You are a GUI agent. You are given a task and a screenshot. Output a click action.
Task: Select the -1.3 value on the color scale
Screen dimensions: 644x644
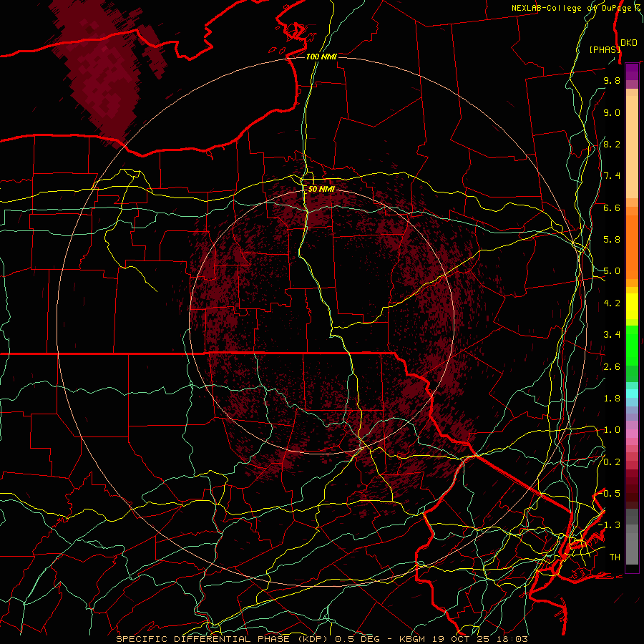[610, 525]
